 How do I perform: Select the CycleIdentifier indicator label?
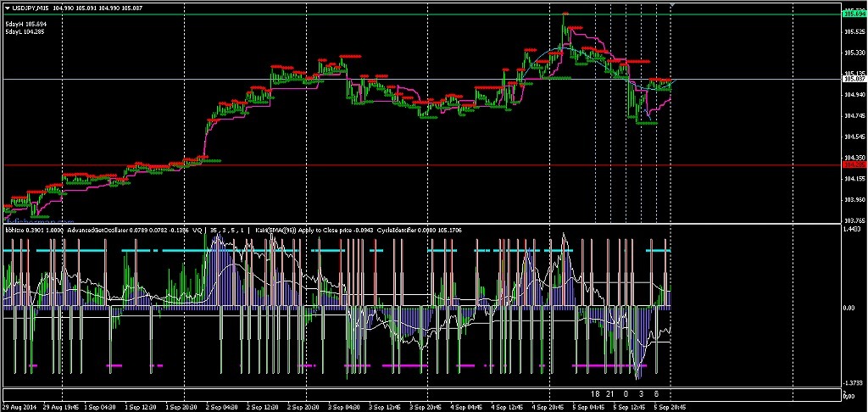point(397,229)
